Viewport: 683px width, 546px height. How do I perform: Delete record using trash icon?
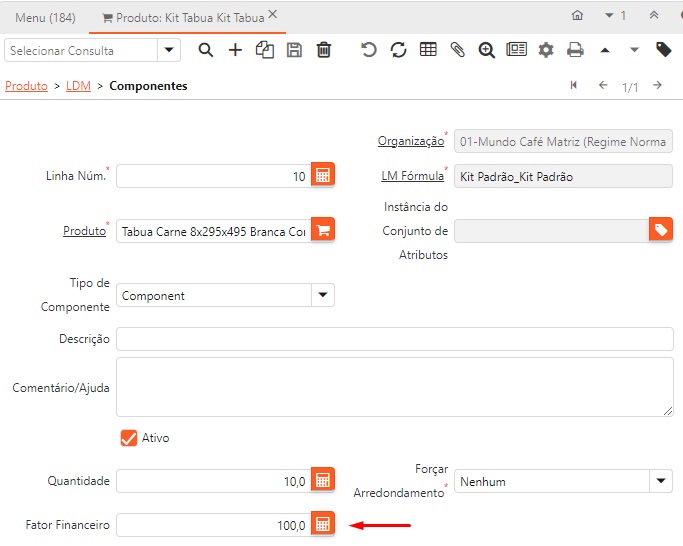click(324, 50)
